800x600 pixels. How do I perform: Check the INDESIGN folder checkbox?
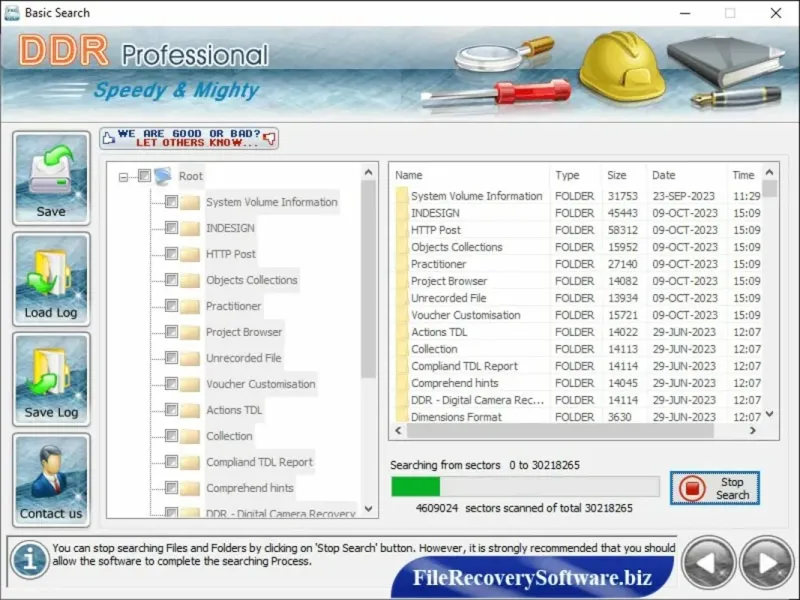click(x=171, y=228)
